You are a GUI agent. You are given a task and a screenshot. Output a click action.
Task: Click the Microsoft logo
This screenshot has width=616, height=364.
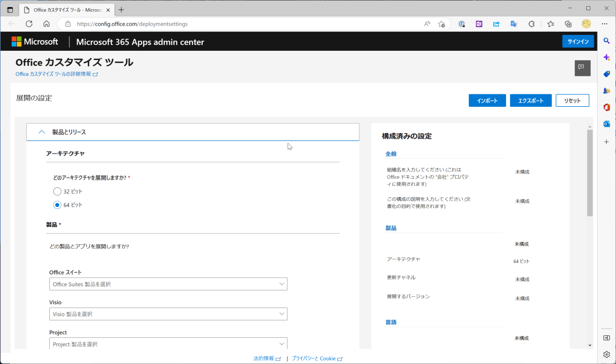point(35,42)
